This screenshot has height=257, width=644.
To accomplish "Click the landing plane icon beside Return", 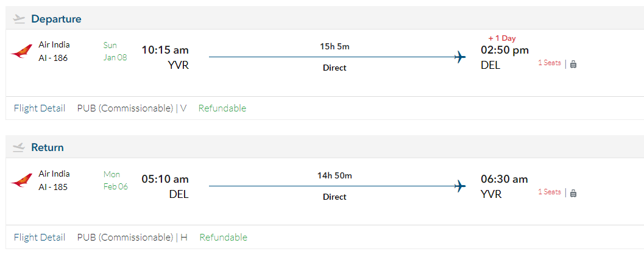I will (19, 147).
